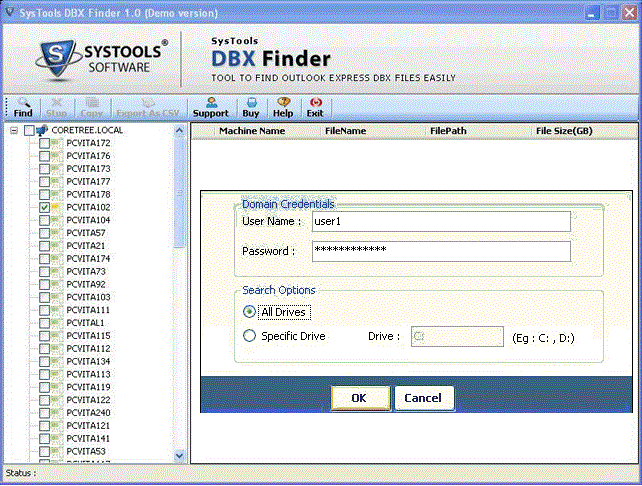
Task: Click the File Size(GB) column header
Action: (564, 131)
